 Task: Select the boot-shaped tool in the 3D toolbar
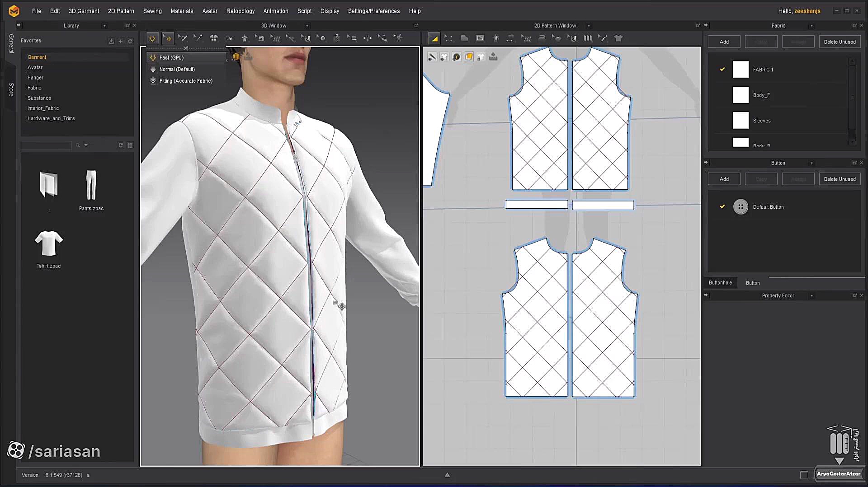306,38
